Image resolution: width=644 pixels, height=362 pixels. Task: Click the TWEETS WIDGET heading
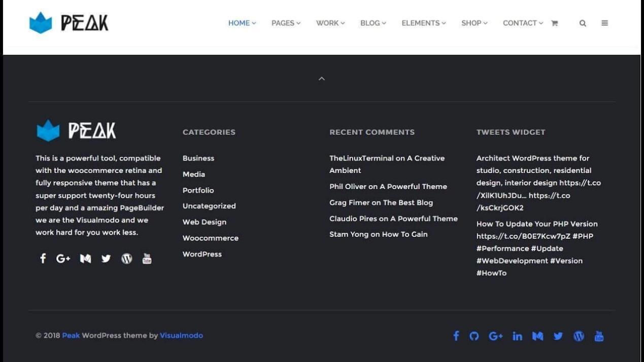(x=511, y=132)
